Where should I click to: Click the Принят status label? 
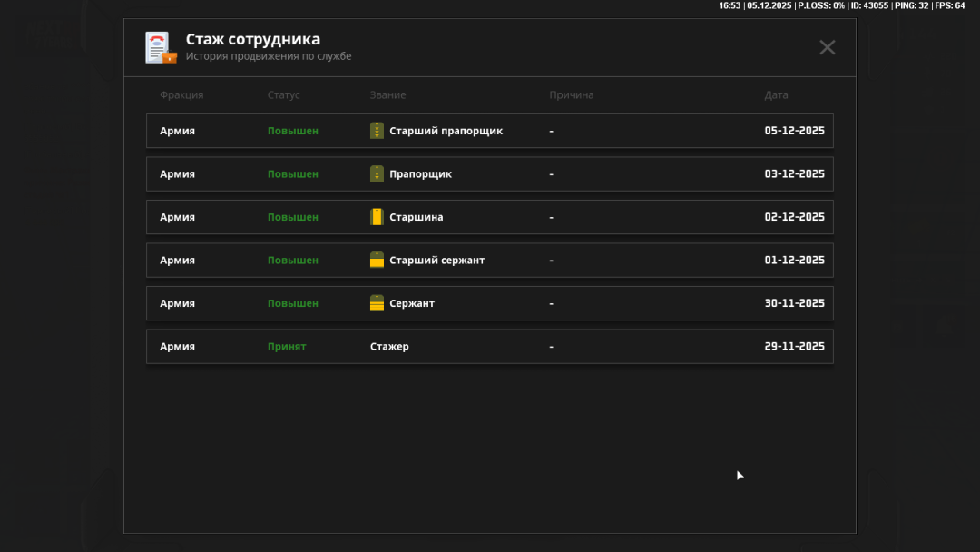(x=286, y=347)
